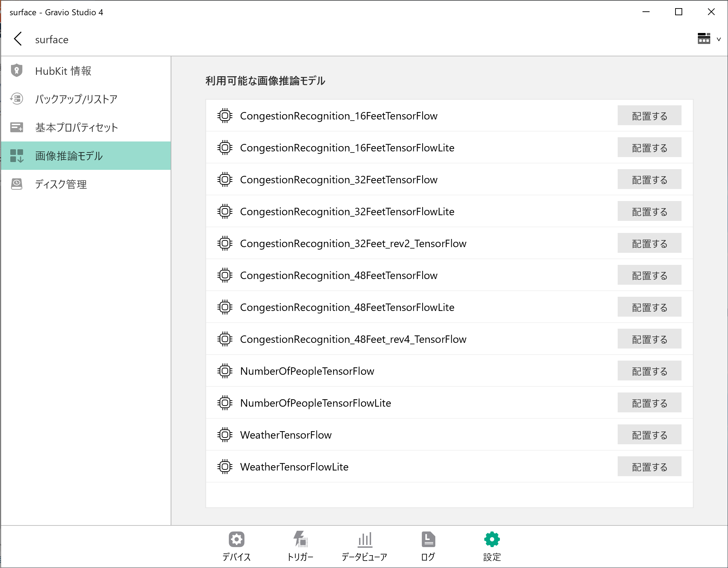Click chip icon for CongestionRecognition_48FeetTensorFlow
The image size is (728, 568).
225,275
